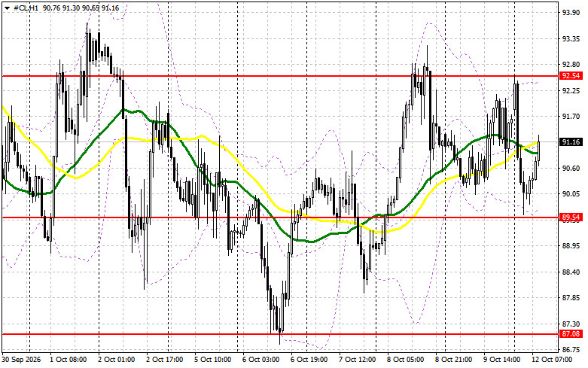Click the 5 Oct 10:00 time label
The height and width of the screenshot is (368, 588).
(x=212, y=360)
